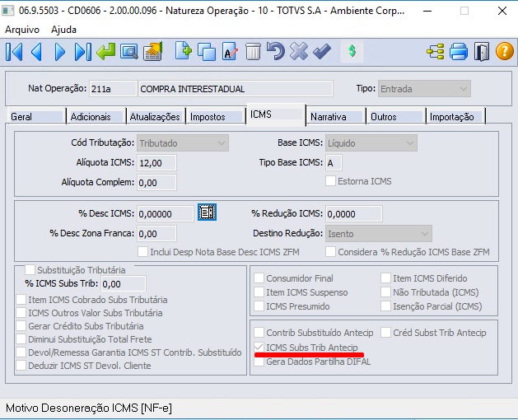Check Considera % Redução ICMS Base ZFM

click(331, 252)
